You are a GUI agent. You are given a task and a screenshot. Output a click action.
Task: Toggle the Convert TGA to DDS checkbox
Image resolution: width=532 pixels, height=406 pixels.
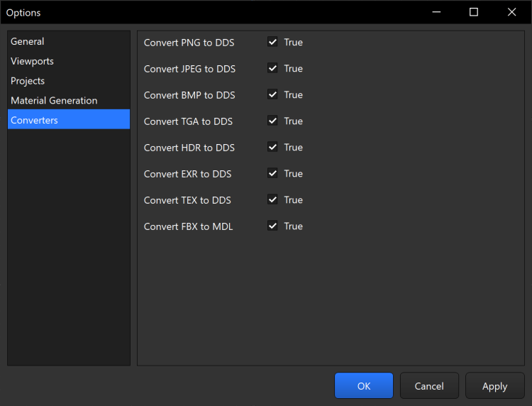(272, 121)
